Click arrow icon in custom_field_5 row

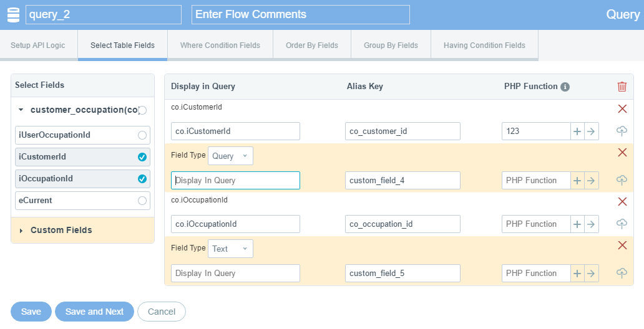coord(591,273)
